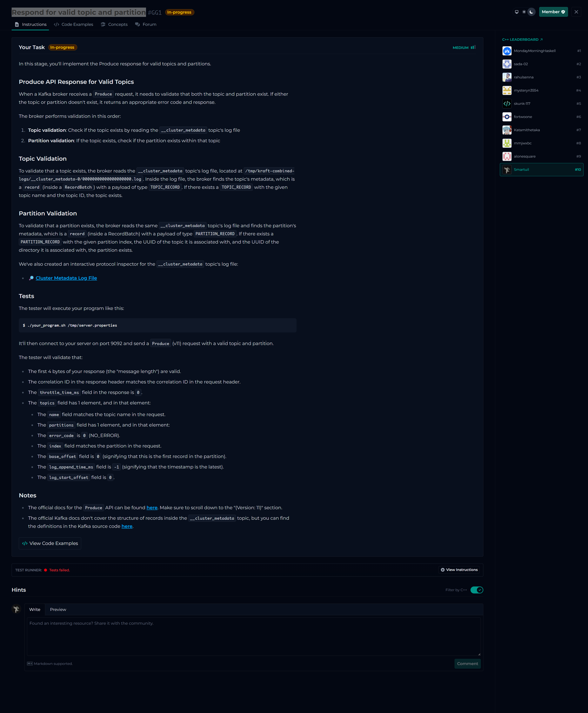Toggle Filter by C++ switch
588x713 pixels.
click(x=477, y=590)
